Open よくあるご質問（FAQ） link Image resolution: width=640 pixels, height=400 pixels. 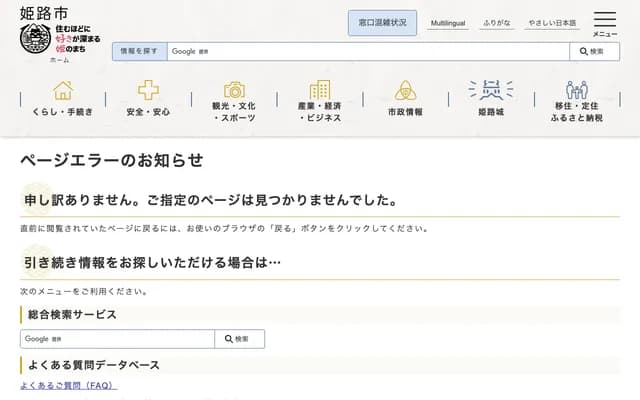tap(68, 385)
